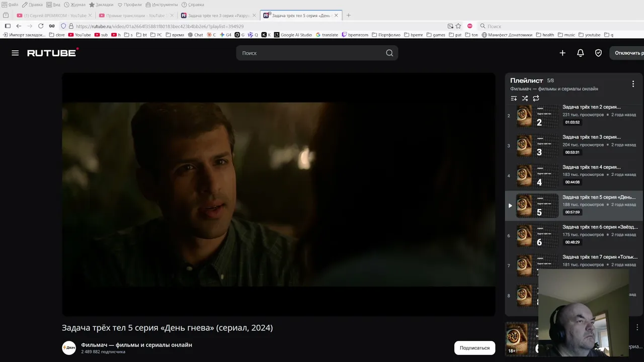Click the infinity-shaped icon beside reload
This screenshot has width=644, height=362.
point(52,26)
